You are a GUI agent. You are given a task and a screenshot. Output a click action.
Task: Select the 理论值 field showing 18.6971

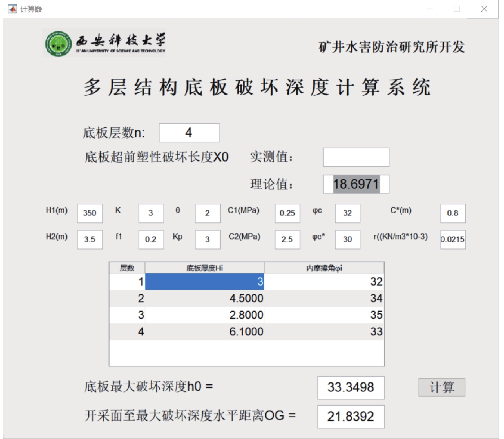pos(356,184)
